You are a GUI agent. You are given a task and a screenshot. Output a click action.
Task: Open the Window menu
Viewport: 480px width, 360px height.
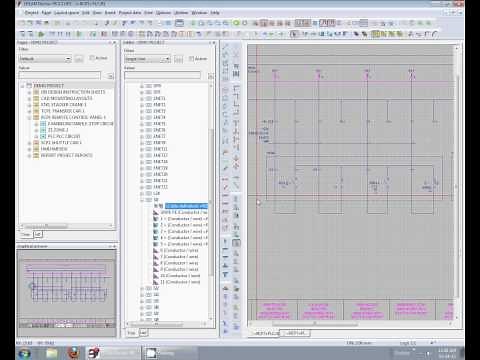[199, 13]
